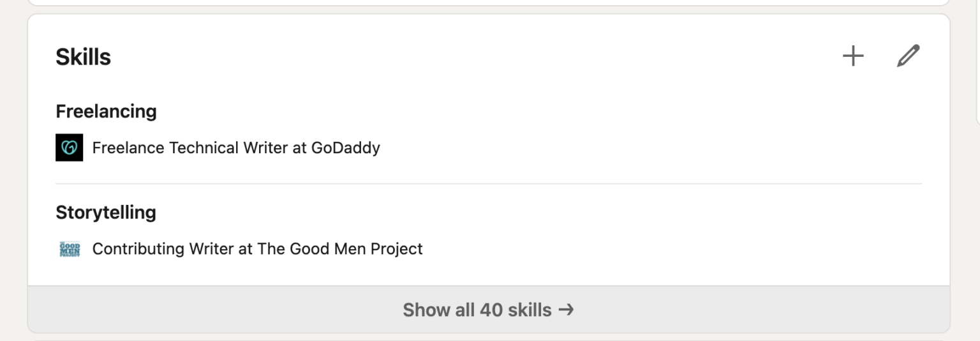This screenshot has width=980, height=341.
Task: Click empty white area right of the Storytelling heading
Action: [510, 212]
